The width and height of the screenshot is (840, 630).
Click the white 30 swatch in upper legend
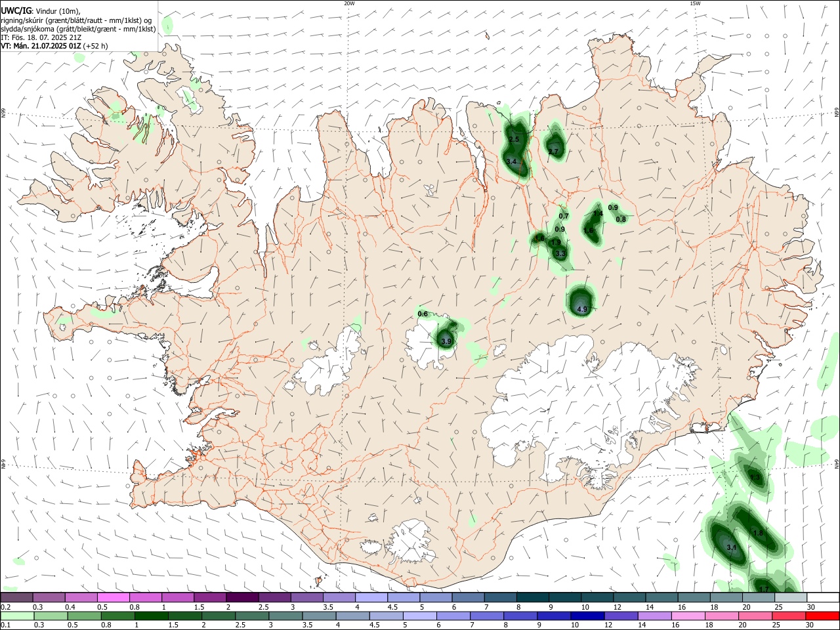pyautogui.click(x=822, y=598)
